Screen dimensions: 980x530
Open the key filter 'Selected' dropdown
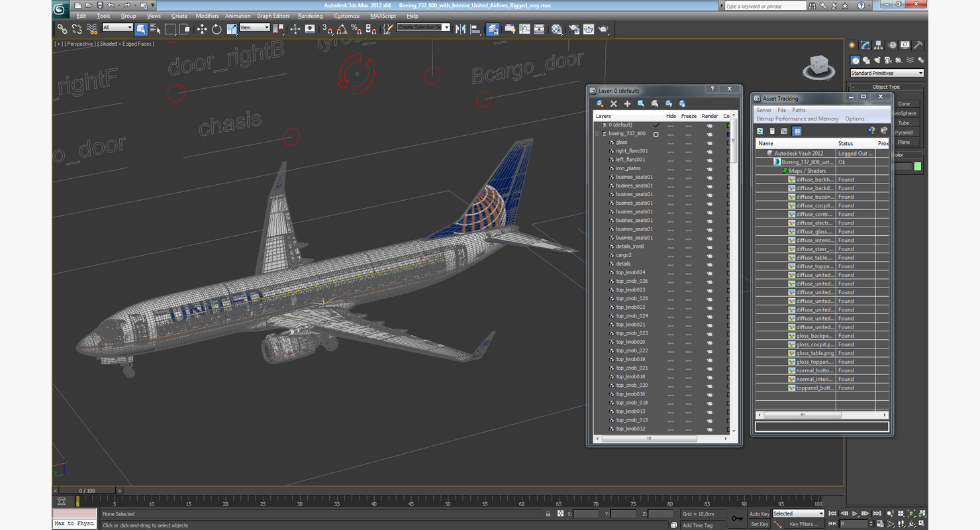pos(799,513)
